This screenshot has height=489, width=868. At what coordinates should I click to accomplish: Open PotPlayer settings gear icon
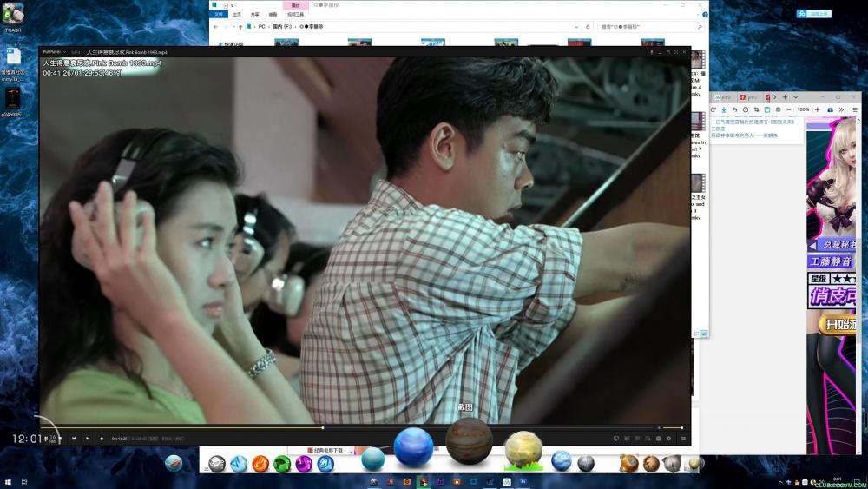click(668, 439)
